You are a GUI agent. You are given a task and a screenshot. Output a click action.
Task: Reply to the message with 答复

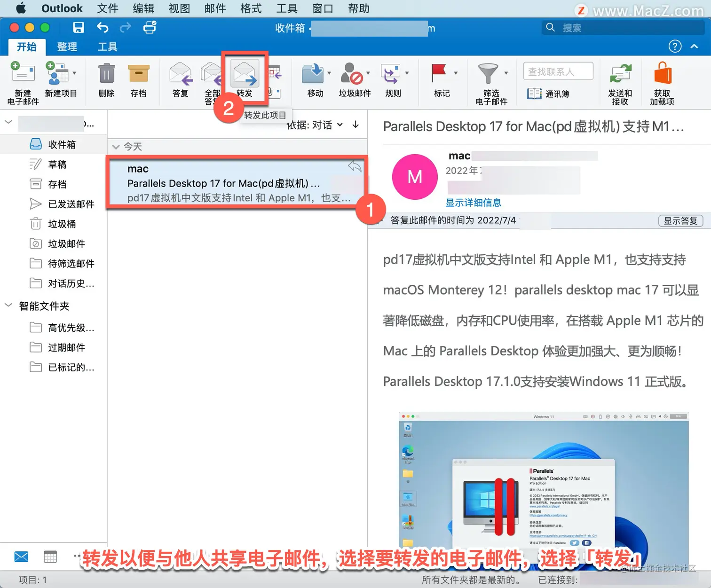pyautogui.click(x=180, y=80)
